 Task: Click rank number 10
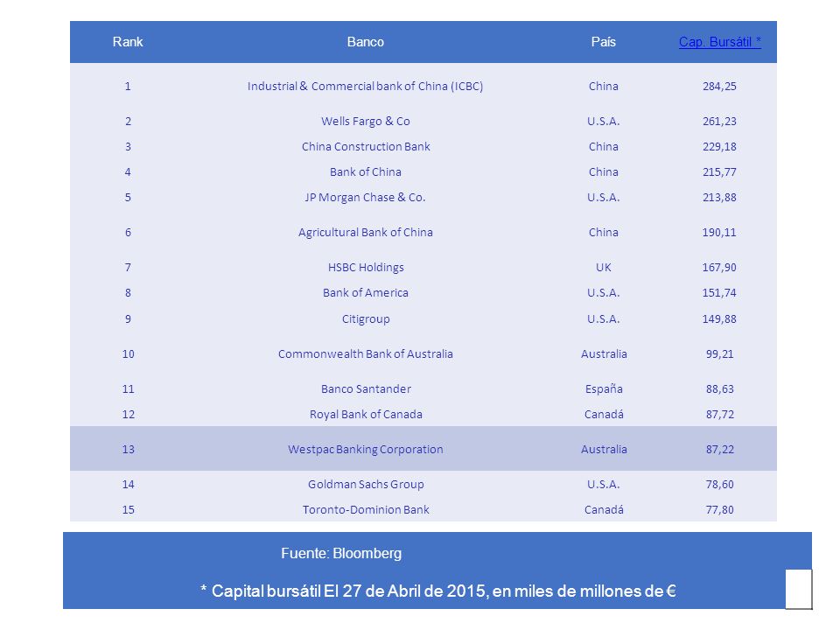click(x=128, y=353)
